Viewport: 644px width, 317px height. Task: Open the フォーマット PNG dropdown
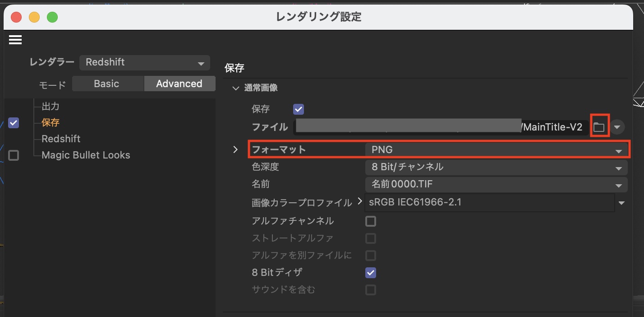pyautogui.click(x=496, y=150)
